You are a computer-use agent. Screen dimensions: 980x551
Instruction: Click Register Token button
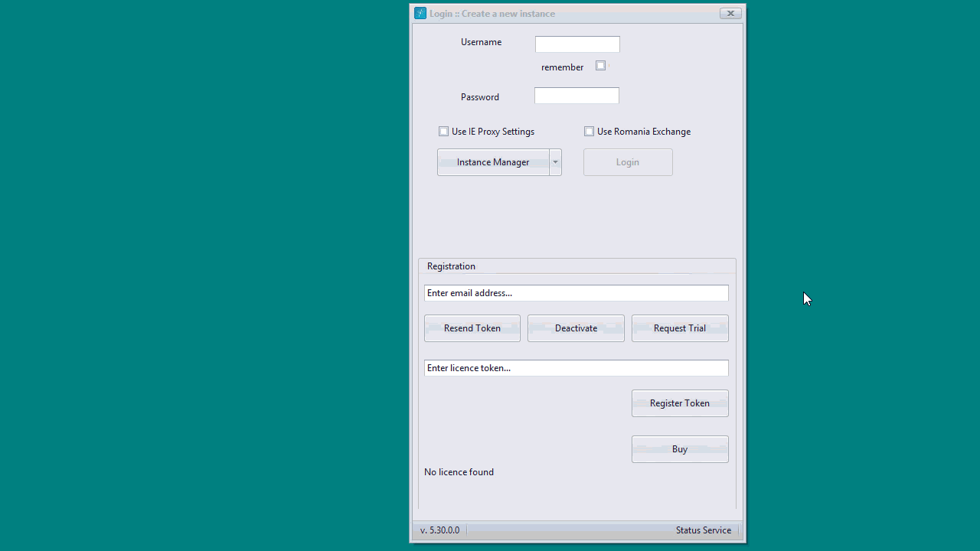click(680, 403)
